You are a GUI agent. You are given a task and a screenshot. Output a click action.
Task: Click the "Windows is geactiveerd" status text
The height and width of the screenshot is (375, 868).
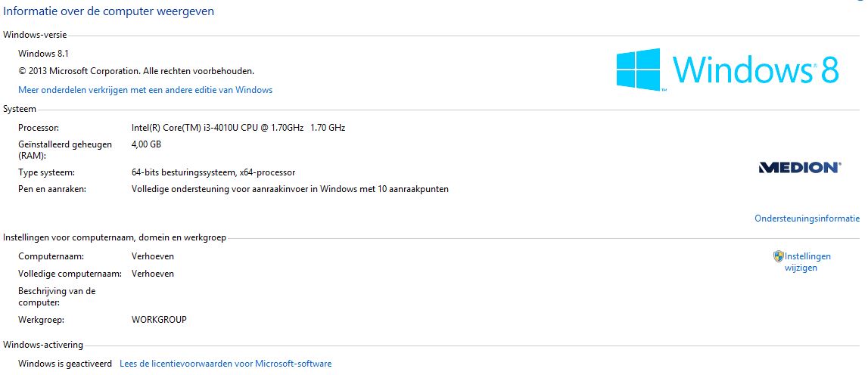tap(65, 364)
